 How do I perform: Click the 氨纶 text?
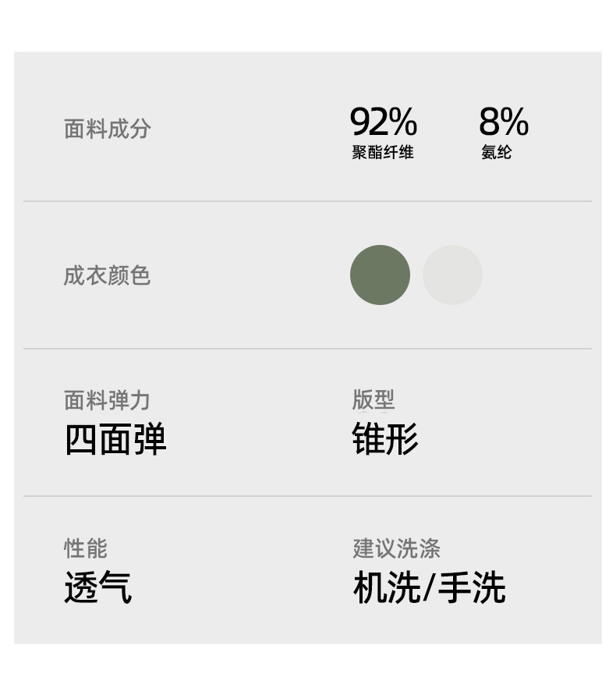tap(496, 153)
